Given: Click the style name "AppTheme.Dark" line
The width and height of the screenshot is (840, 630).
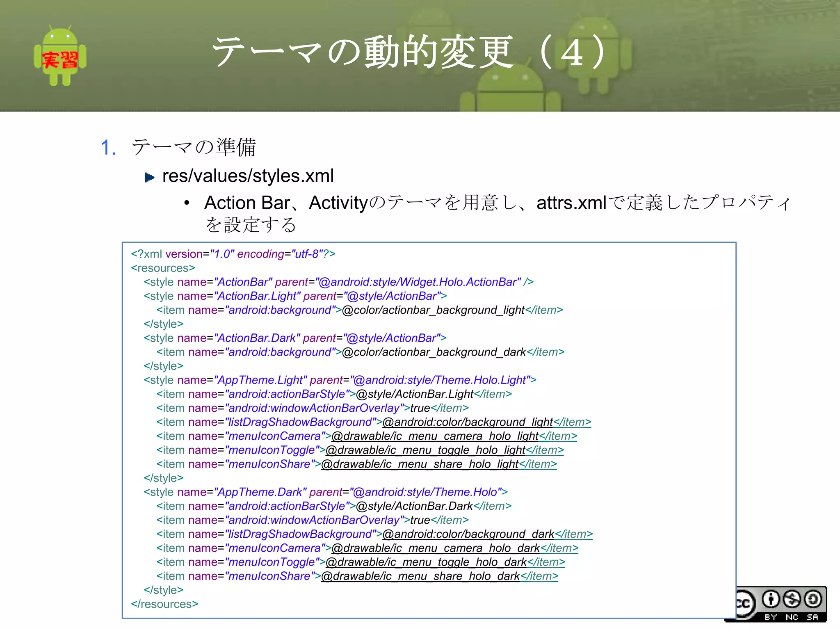Looking at the screenshot, I should pyautogui.click(x=326, y=492).
